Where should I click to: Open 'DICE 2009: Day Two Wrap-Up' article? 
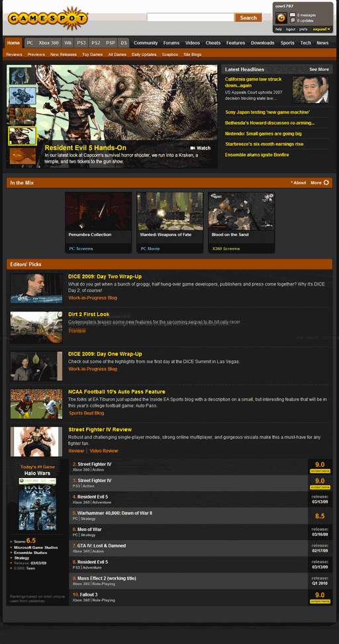pyautogui.click(x=105, y=276)
